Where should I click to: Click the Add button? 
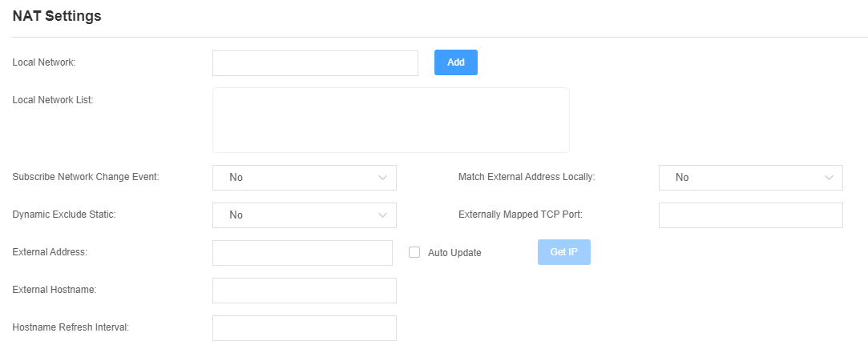(x=455, y=62)
